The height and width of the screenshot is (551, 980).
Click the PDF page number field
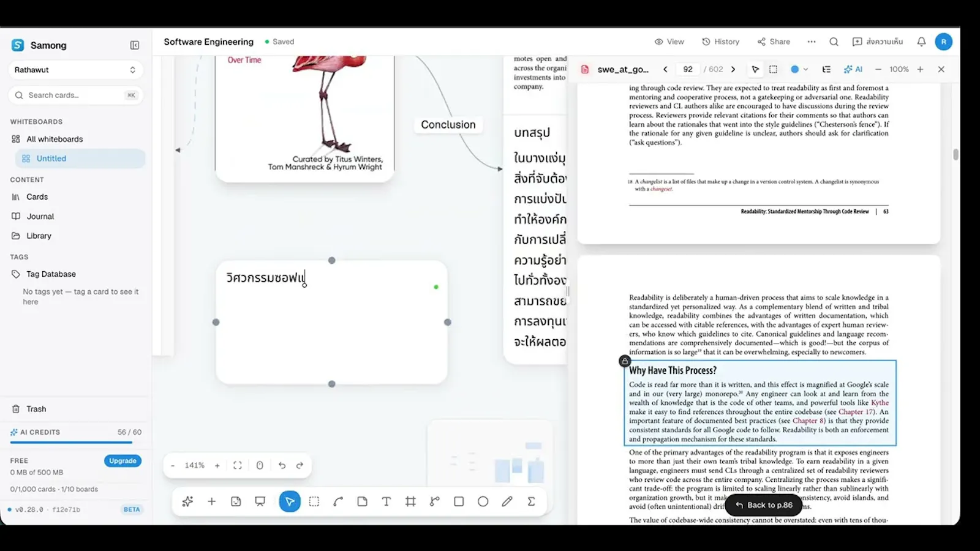pyautogui.click(x=688, y=69)
